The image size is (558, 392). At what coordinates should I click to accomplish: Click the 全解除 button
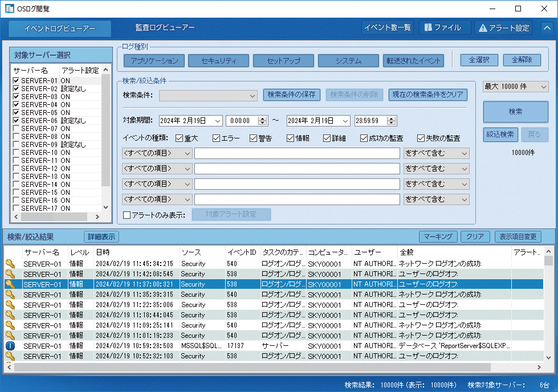click(522, 60)
